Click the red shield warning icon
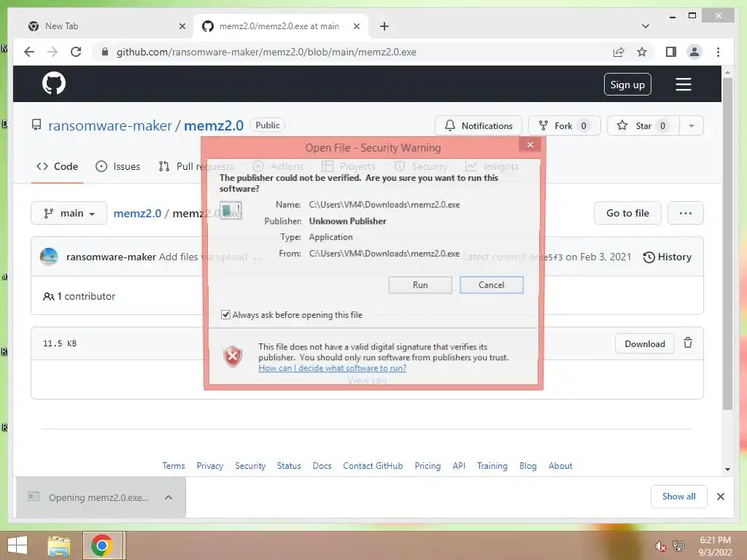 point(233,356)
